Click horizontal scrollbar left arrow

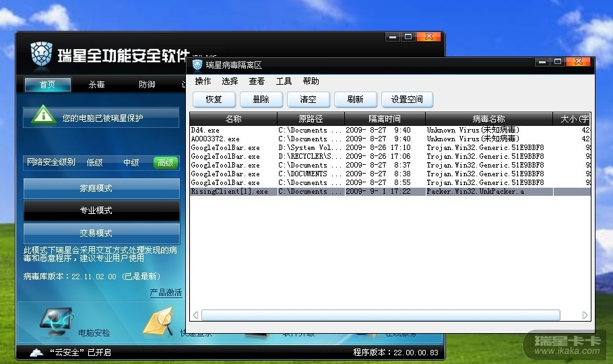pos(196,315)
